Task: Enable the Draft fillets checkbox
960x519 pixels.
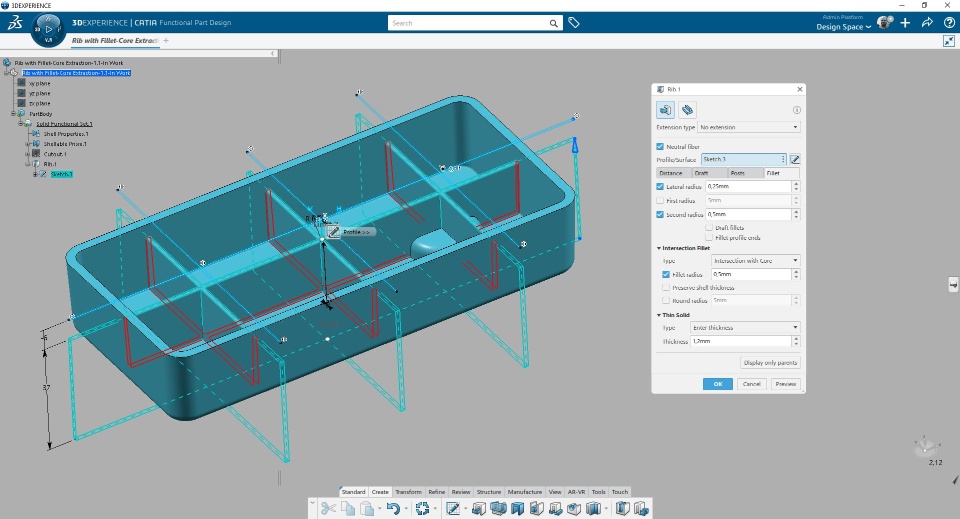Action: tap(709, 228)
